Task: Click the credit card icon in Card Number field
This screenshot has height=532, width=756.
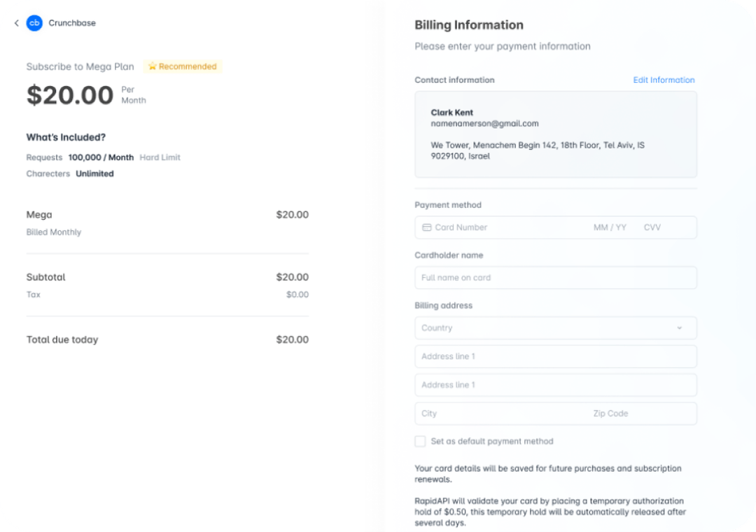Action: [x=427, y=227]
